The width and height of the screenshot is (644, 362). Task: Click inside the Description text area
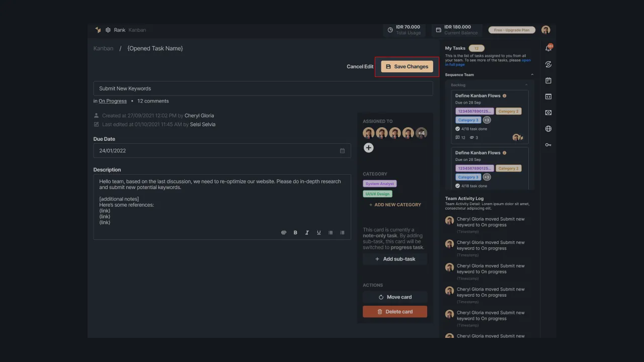tap(222, 207)
